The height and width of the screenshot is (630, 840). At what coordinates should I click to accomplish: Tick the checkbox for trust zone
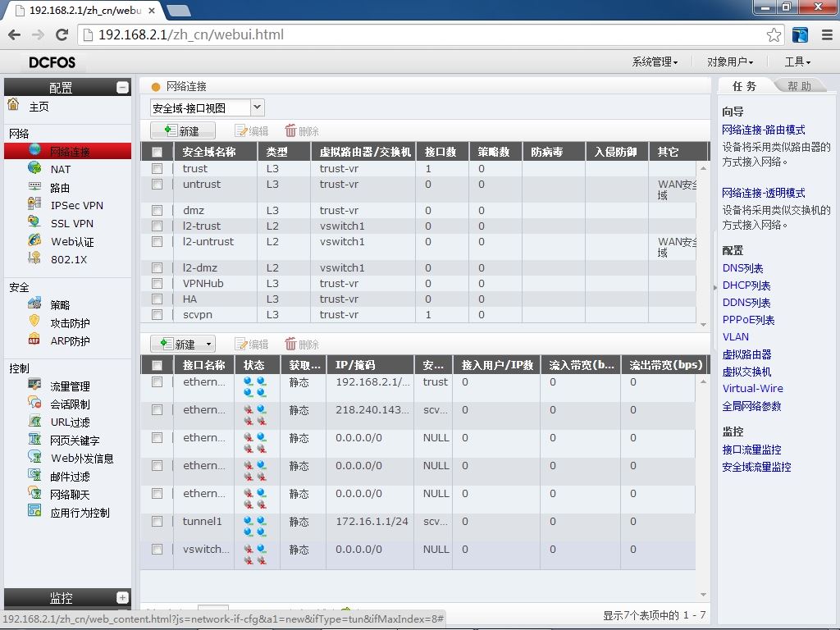[157, 169]
